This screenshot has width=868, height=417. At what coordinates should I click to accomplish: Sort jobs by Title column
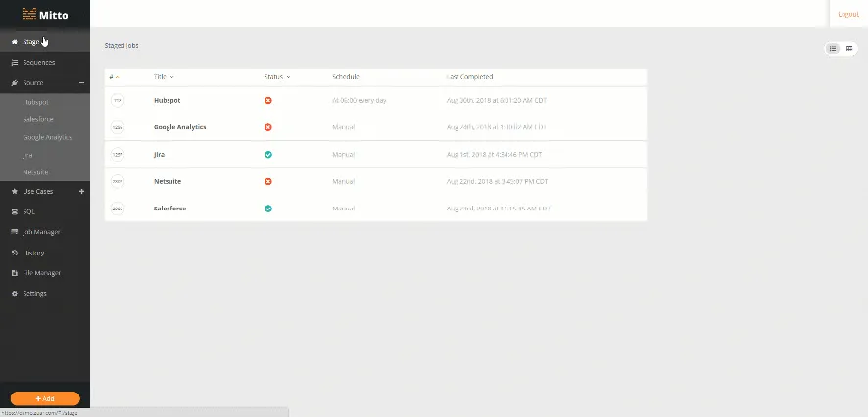tap(164, 77)
